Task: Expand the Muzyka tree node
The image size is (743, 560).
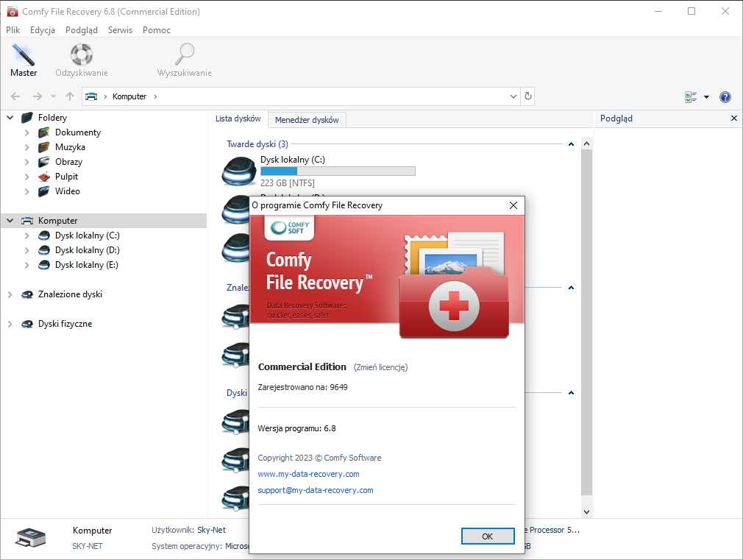Action: 27,147
